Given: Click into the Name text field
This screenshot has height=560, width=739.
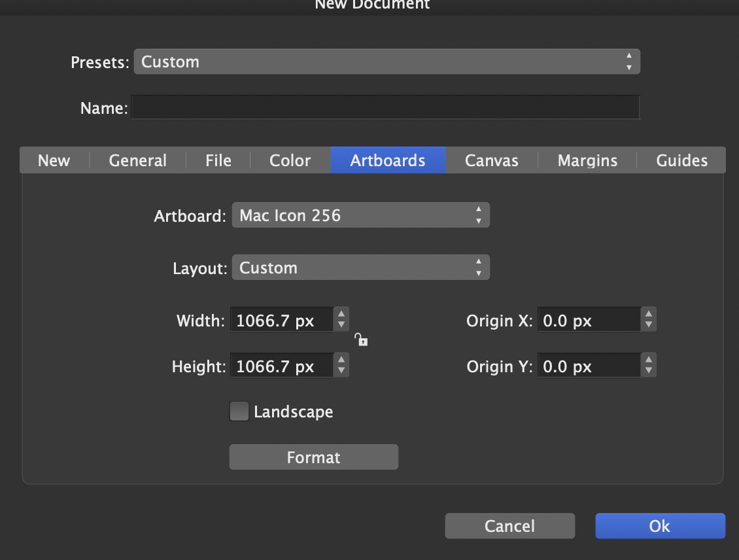Looking at the screenshot, I should [x=385, y=108].
